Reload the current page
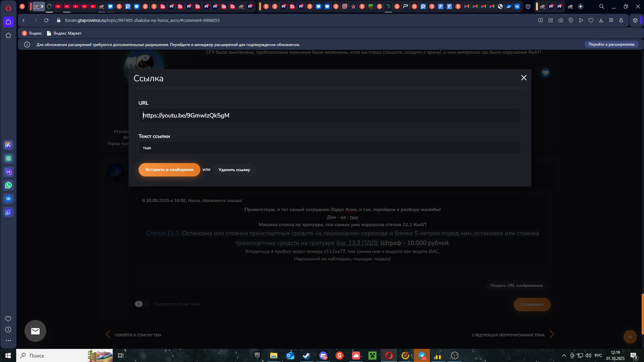This screenshot has width=644, height=362. [46, 20]
